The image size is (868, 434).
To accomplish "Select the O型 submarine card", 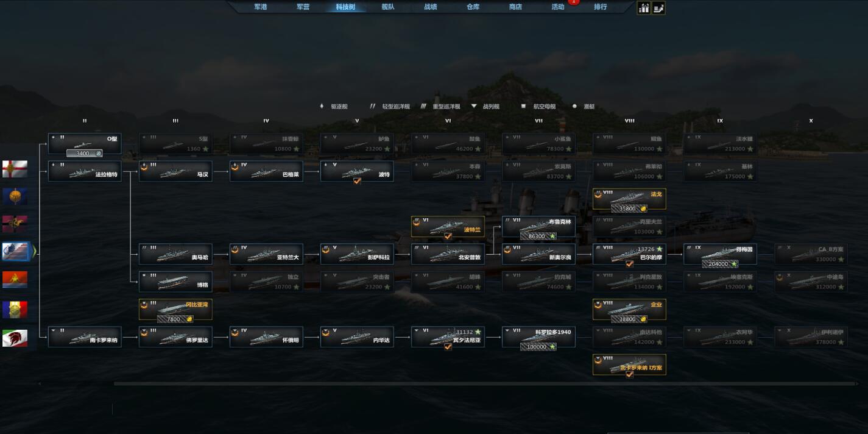I will pos(85,143).
